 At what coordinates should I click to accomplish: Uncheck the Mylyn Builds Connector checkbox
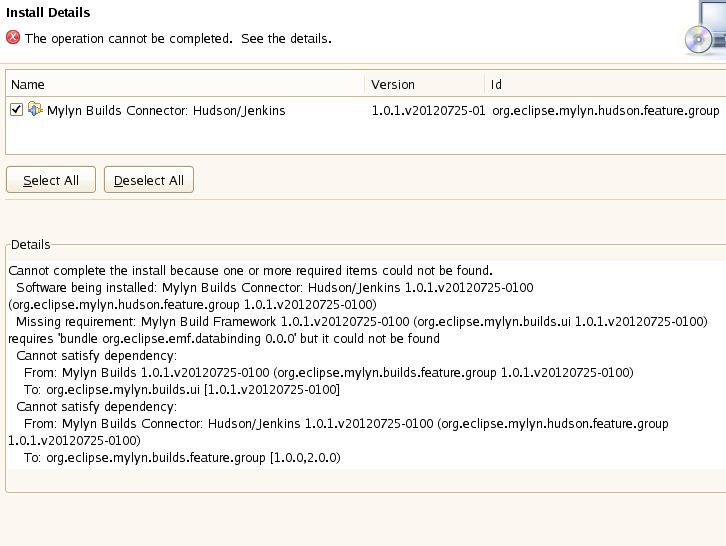click(x=16, y=110)
